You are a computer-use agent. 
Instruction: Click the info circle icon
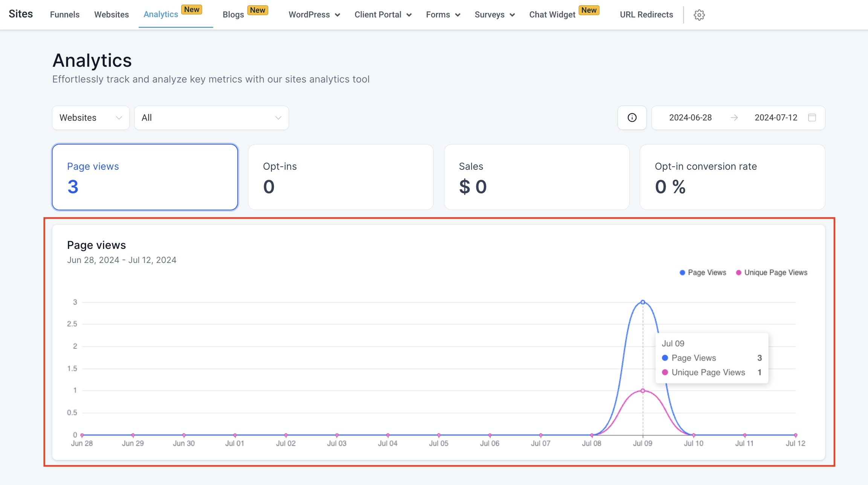point(632,117)
